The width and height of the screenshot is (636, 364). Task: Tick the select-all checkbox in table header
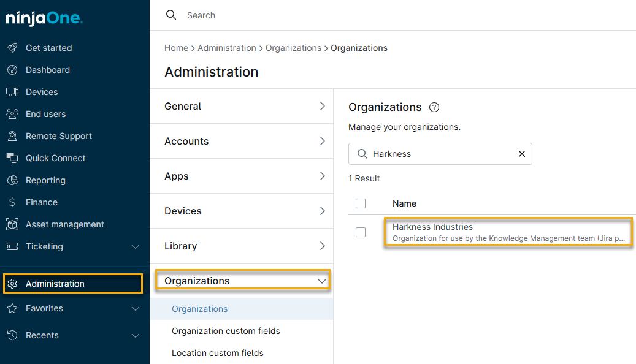coord(361,203)
